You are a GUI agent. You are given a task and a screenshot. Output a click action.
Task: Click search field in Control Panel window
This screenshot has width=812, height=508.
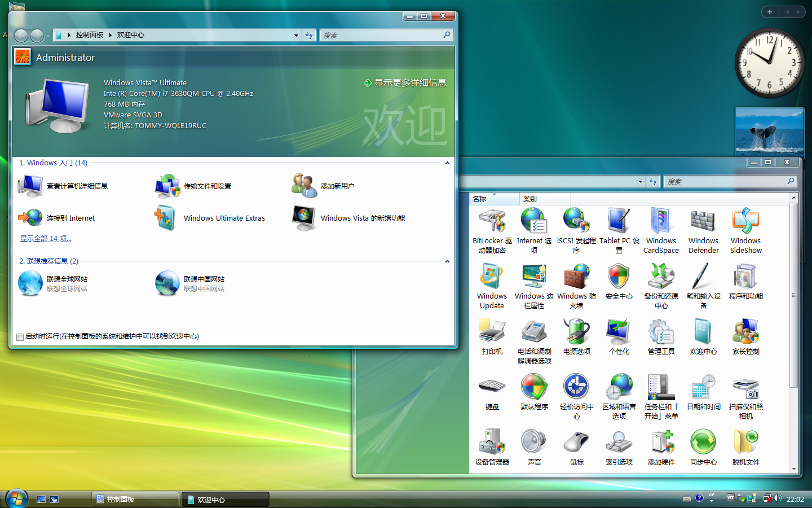coord(730,181)
